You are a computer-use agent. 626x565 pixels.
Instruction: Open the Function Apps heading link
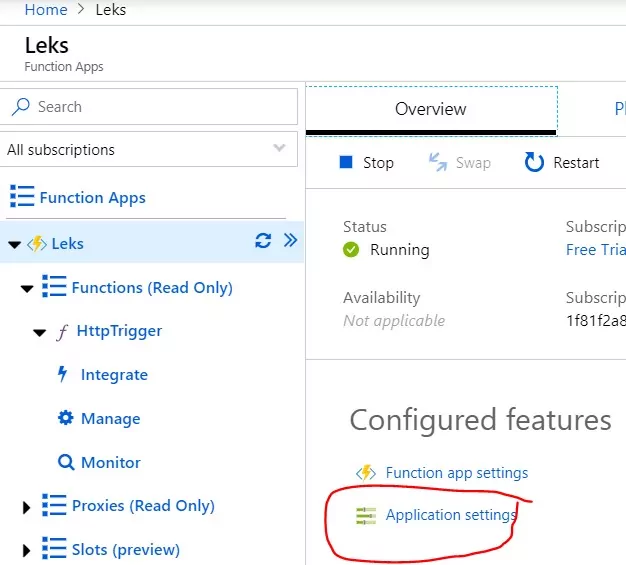[x=93, y=198]
